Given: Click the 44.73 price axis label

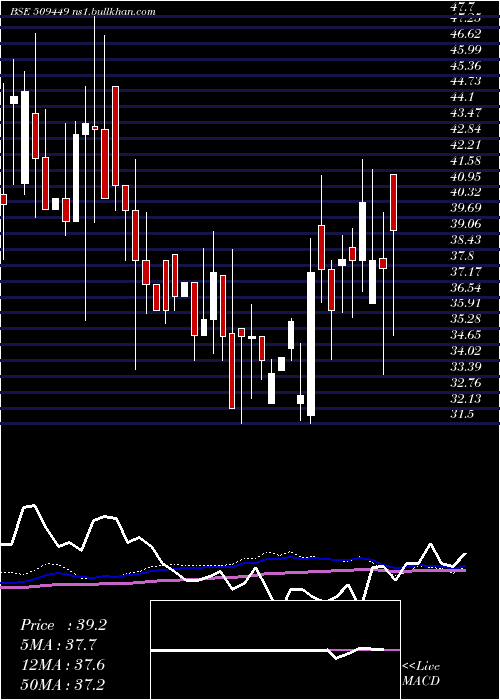Looking at the screenshot, I should tap(466, 81).
